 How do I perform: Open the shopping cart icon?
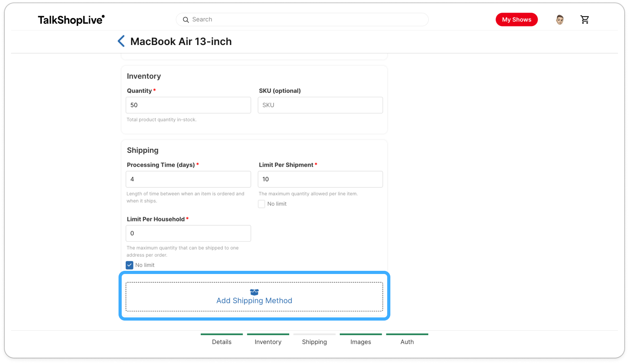[x=584, y=19]
